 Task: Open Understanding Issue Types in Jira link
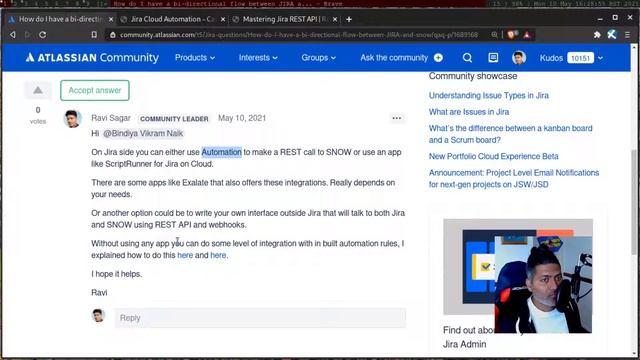(489, 95)
